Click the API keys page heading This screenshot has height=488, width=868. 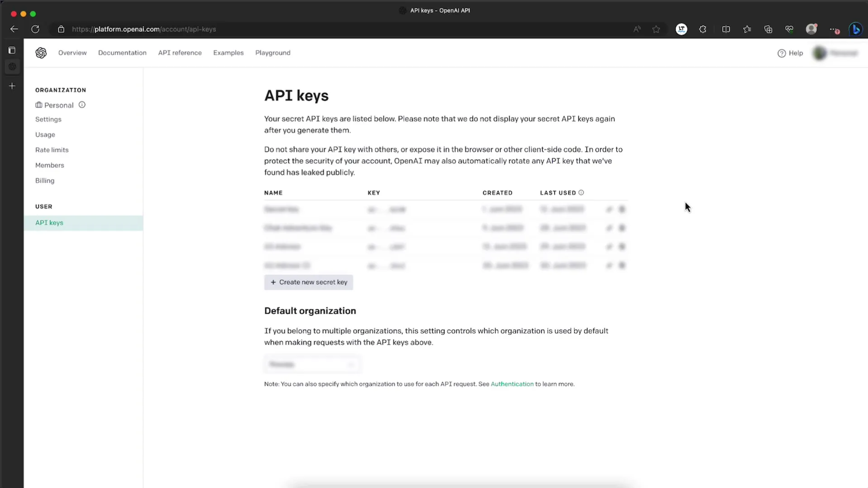click(296, 96)
